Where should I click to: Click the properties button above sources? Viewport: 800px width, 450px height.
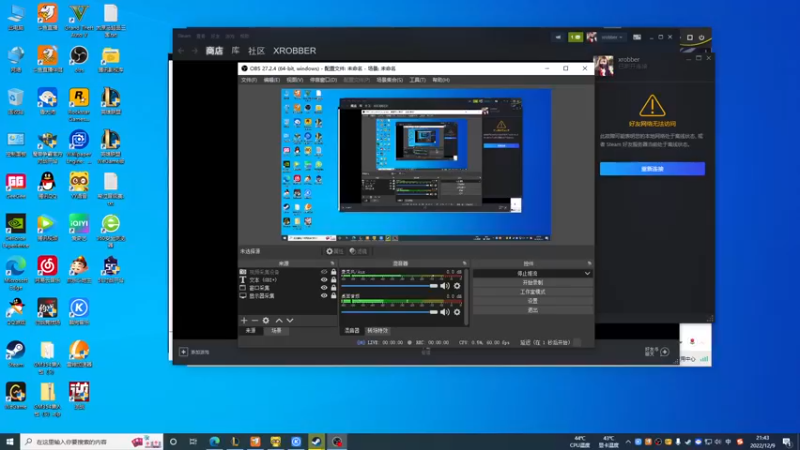coord(335,251)
